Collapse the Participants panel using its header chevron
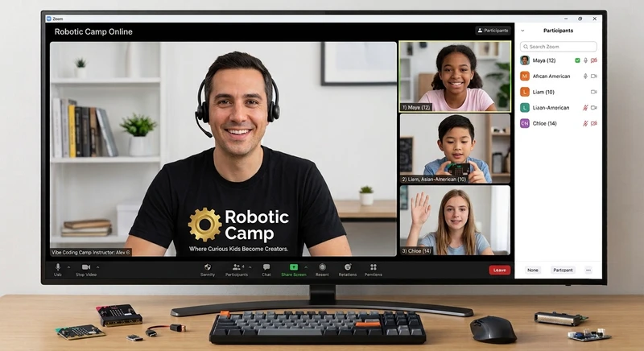The width and height of the screenshot is (644, 351). [522, 31]
